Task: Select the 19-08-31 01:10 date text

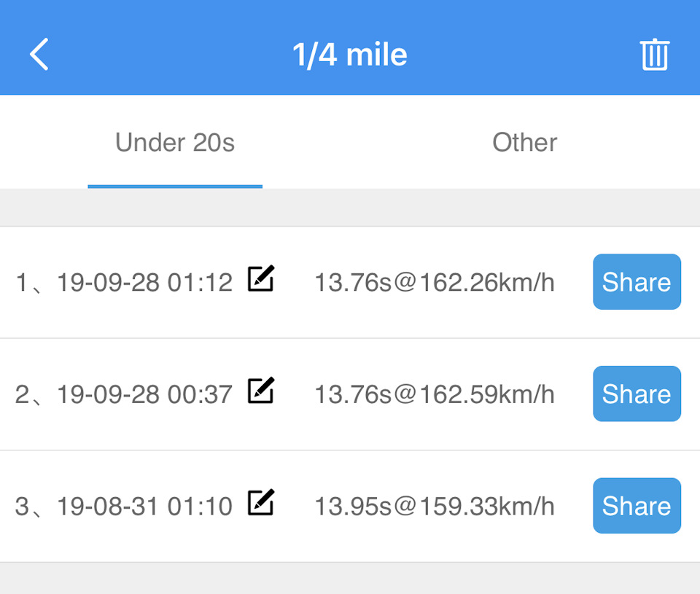Action: click(x=144, y=507)
